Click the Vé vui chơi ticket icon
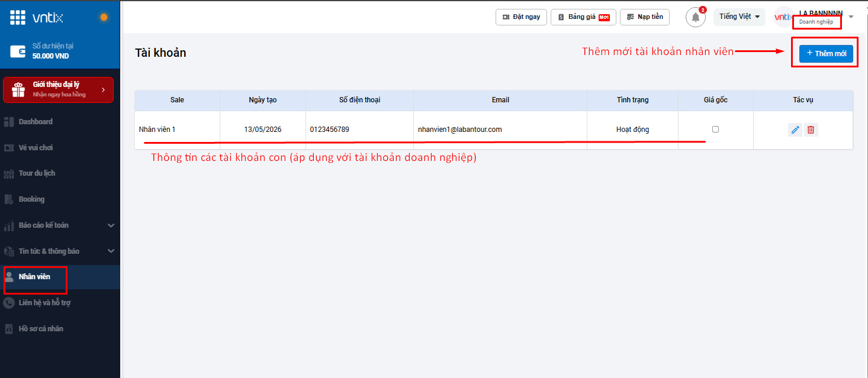Screen dimensions: 868x378 (9, 148)
